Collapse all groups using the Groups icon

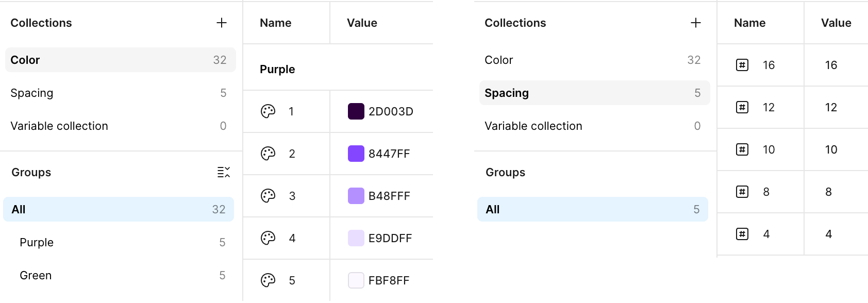pyautogui.click(x=224, y=172)
